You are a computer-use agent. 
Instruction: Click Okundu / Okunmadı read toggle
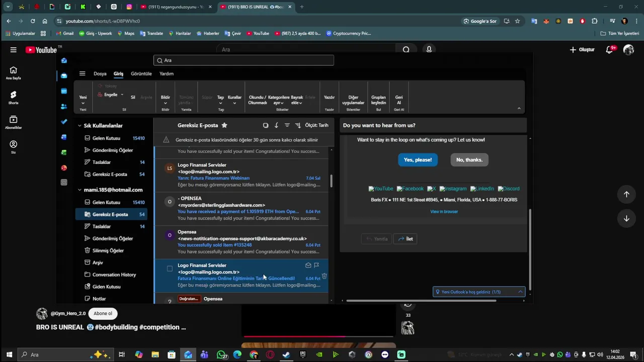click(258, 100)
